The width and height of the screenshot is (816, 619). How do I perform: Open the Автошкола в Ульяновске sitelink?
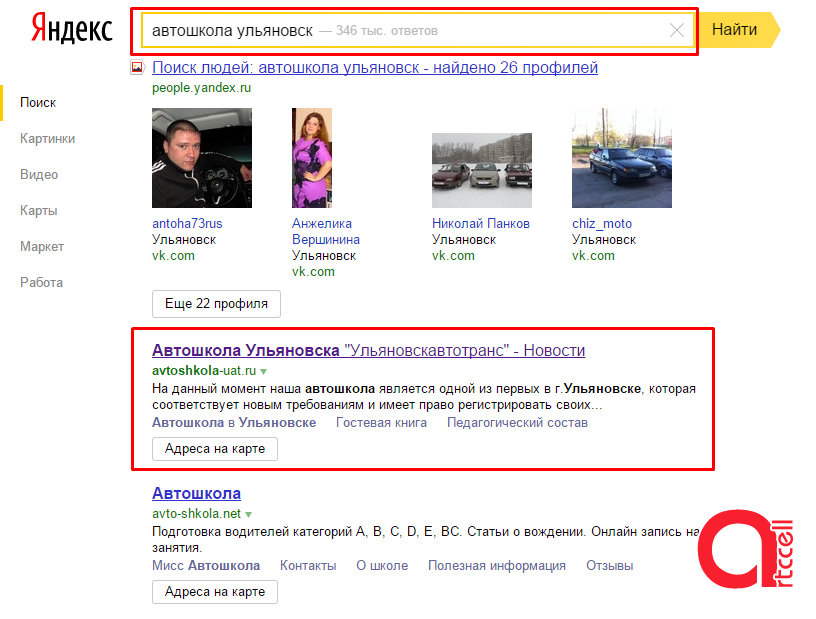point(234,423)
